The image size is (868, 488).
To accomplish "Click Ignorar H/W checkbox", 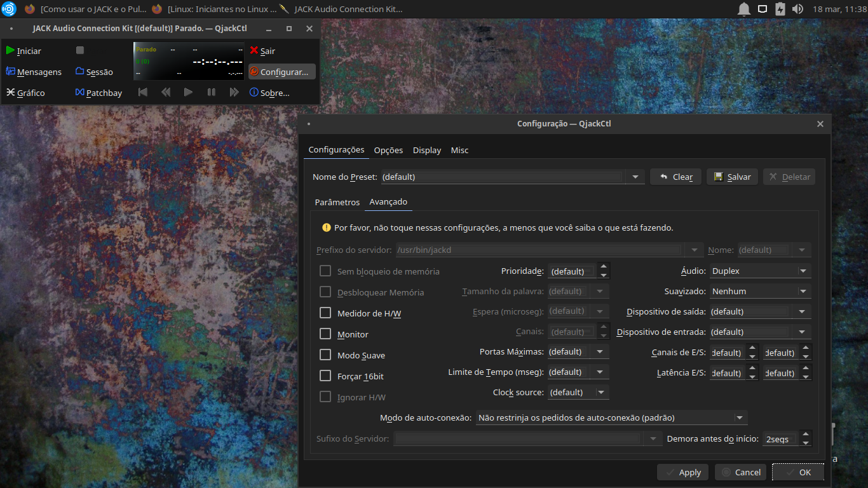I will point(325,397).
